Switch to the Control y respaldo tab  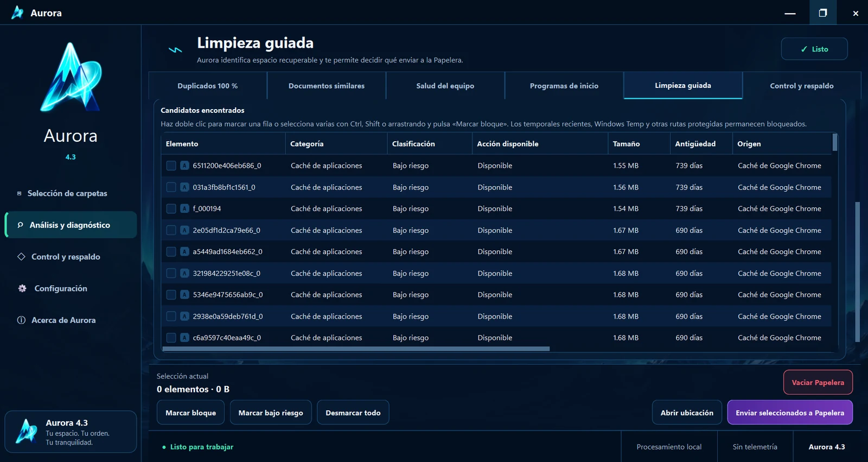(x=802, y=86)
